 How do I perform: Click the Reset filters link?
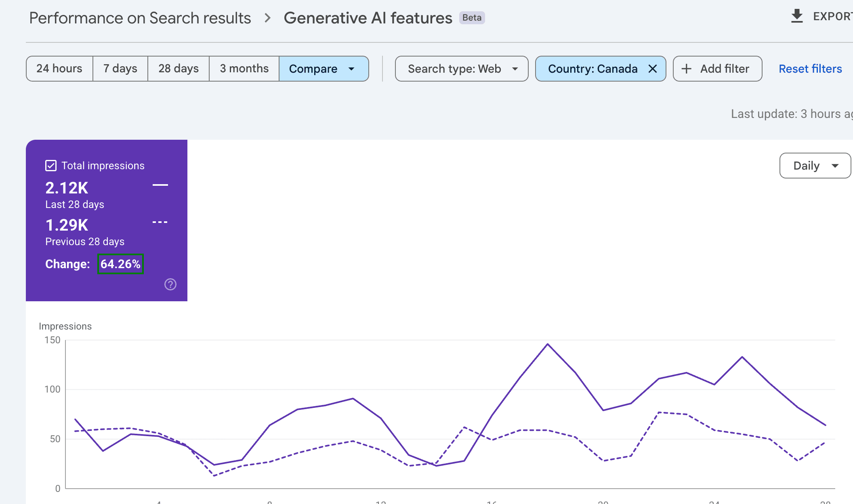click(810, 69)
